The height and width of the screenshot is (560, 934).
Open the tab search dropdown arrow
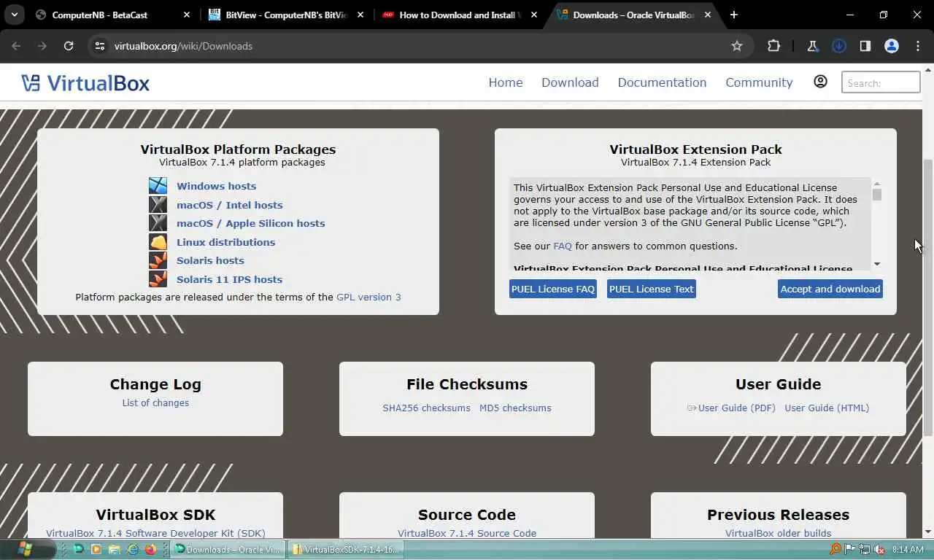pos(15,15)
